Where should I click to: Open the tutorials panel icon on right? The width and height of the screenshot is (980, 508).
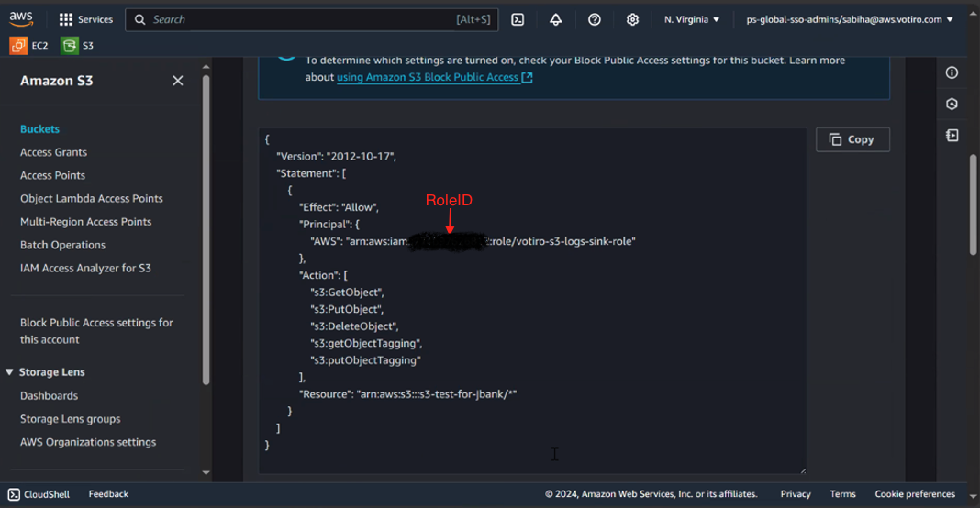click(952, 135)
